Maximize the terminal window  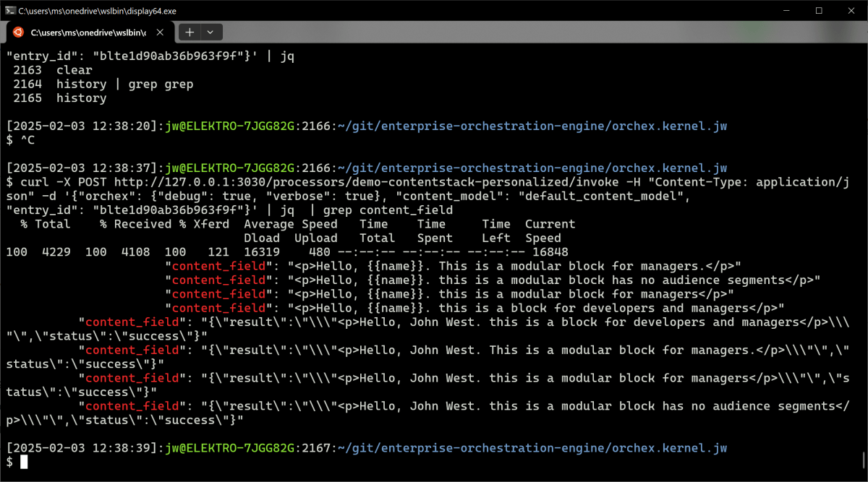819,11
